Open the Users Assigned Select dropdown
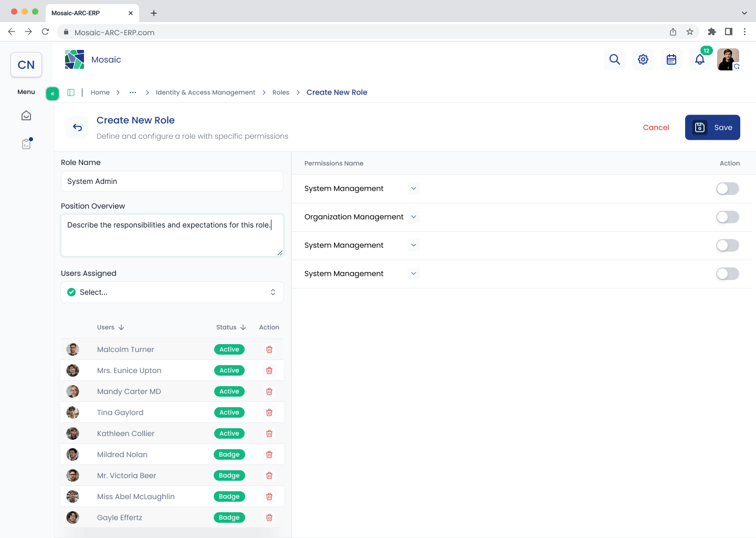The width and height of the screenshot is (756, 538). (x=172, y=292)
